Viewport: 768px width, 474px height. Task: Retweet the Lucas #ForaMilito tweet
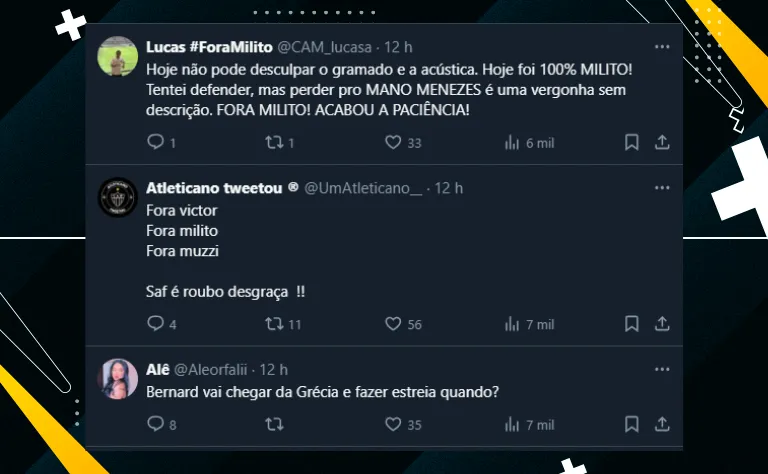pyautogui.click(x=272, y=142)
